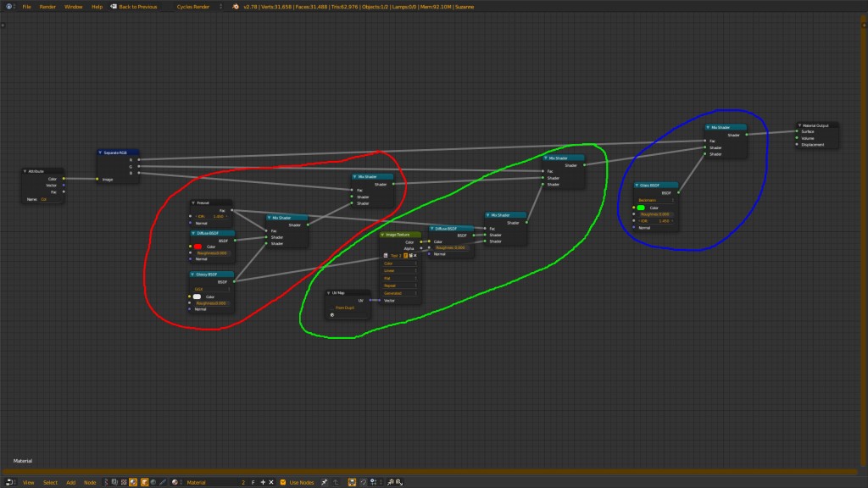Open the Cycles Render engine dropdown

click(193, 5)
